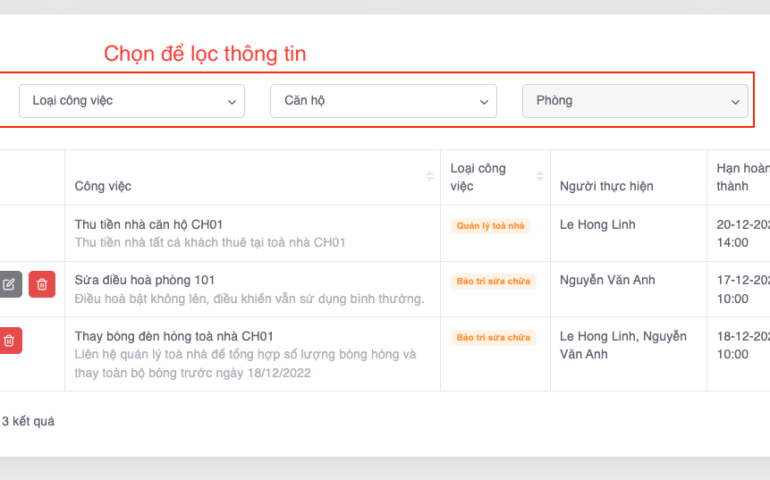Select Le Hong Linh in the first row
The width and height of the screenshot is (770, 480).
click(597, 224)
